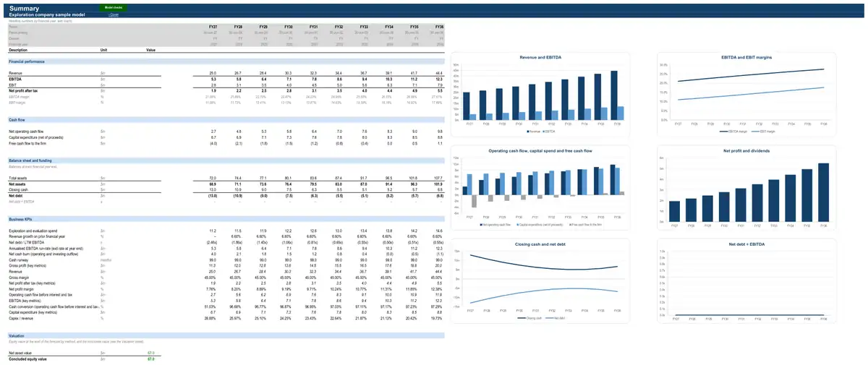Screen dimensions: 868x365
Task: Click the Total assets FY36 value 107.7
Action: [x=438, y=178]
